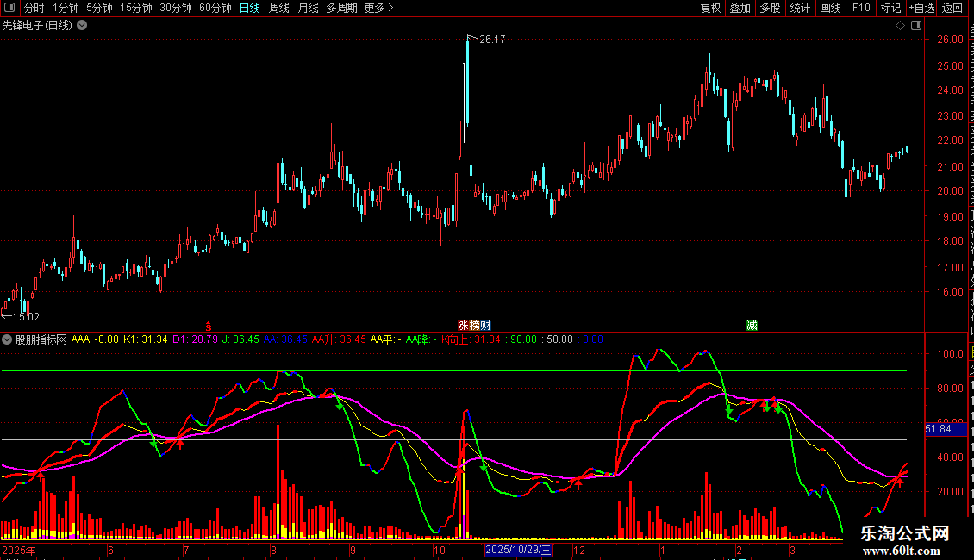The image size is (974, 560).
Task: Open the 涨 info marker on the chart
Action: pos(464,326)
